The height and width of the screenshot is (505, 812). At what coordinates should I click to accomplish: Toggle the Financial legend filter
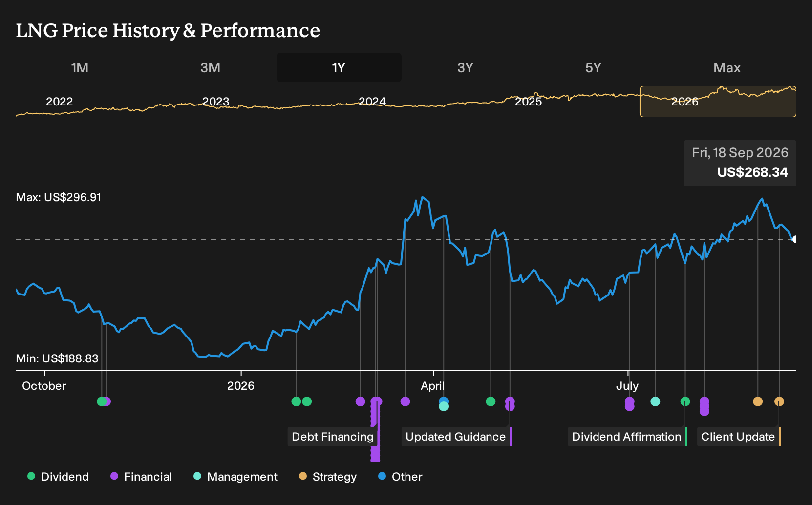pos(141,477)
